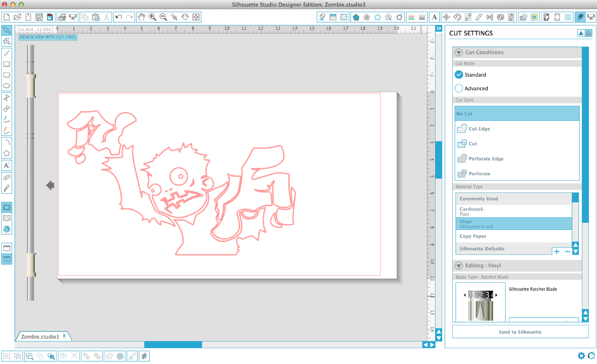Select the Knife tool
The image size is (597, 364).
[7, 188]
